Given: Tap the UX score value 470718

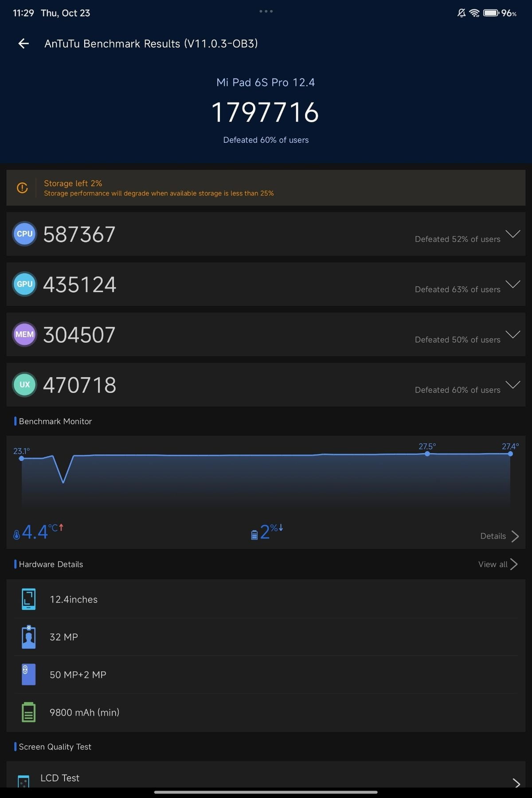Looking at the screenshot, I should pyautogui.click(x=80, y=385).
